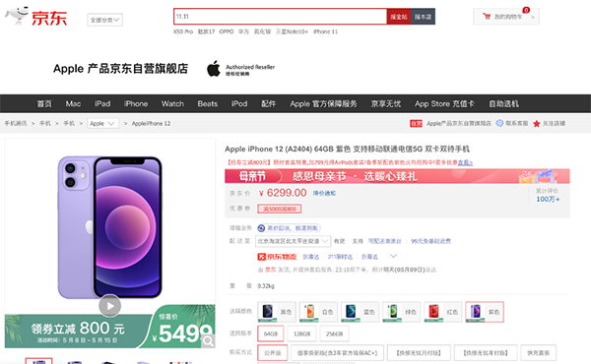Open the App Store 充值卡 nav tab
This screenshot has width=591, height=364.
(444, 103)
